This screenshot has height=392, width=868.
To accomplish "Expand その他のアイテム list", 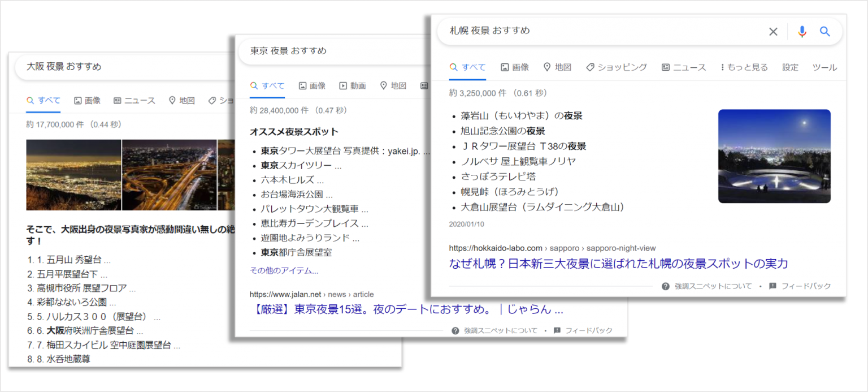I will tap(285, 270).
